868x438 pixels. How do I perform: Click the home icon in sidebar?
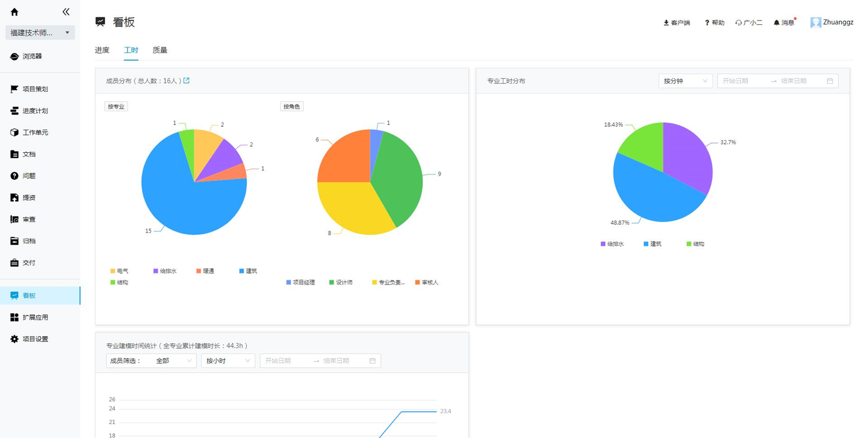tap(14, 12)
